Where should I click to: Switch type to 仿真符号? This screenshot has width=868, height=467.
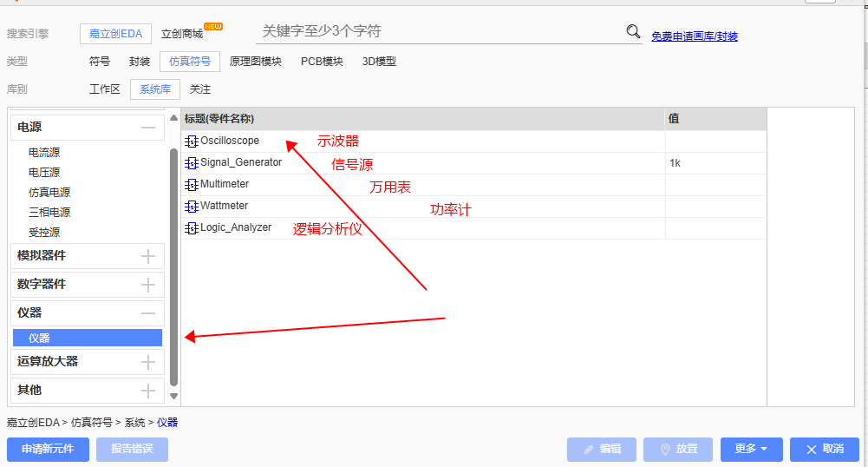tap(189, 62)
